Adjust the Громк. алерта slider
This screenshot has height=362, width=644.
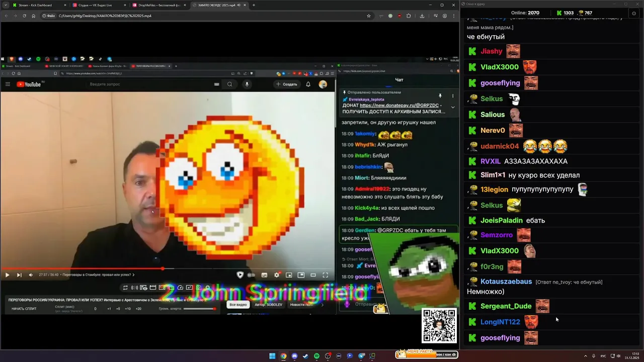[199, 309]
